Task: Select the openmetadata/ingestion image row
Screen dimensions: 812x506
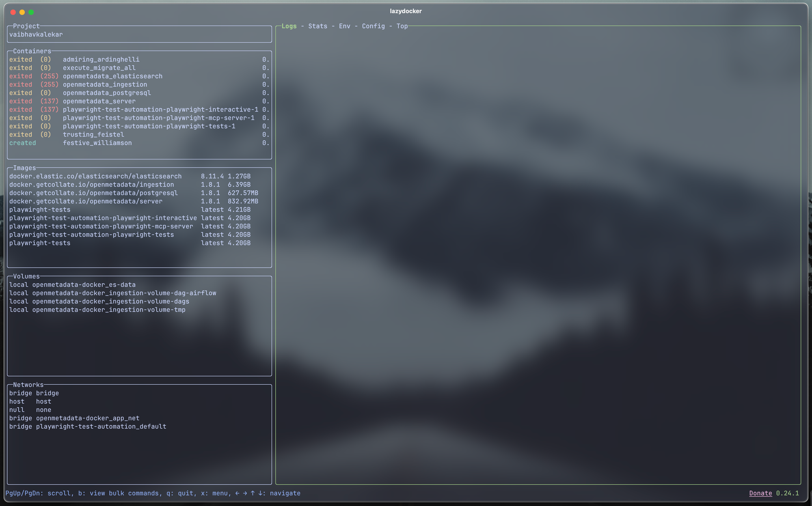Action: (x=91, y=185)
